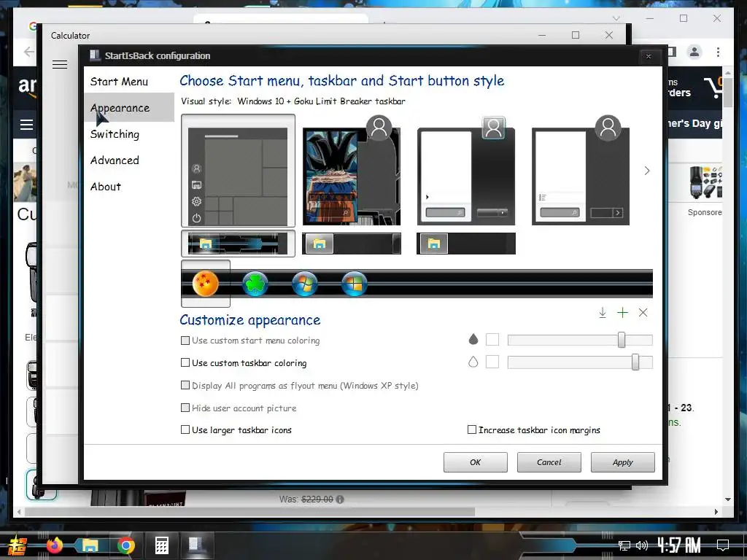Open the start menu color swatch
747x560 pixels.
[x=492, y=340]
